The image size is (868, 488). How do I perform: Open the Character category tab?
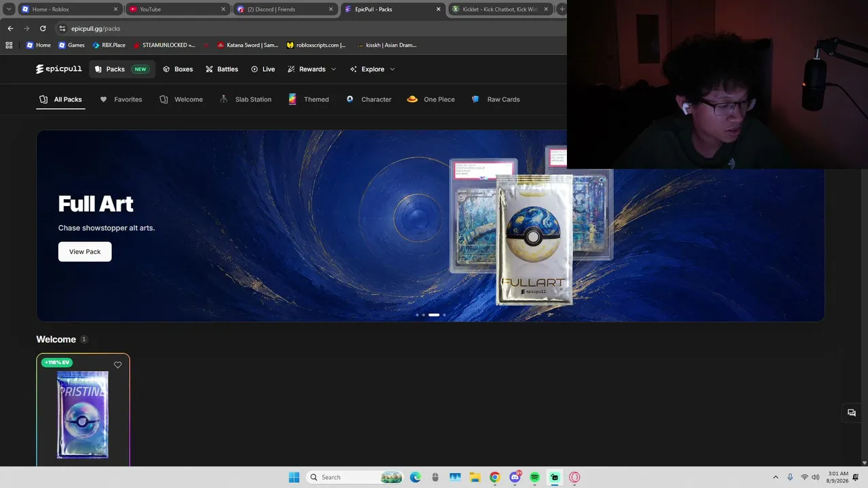click(x=368, y=100)
